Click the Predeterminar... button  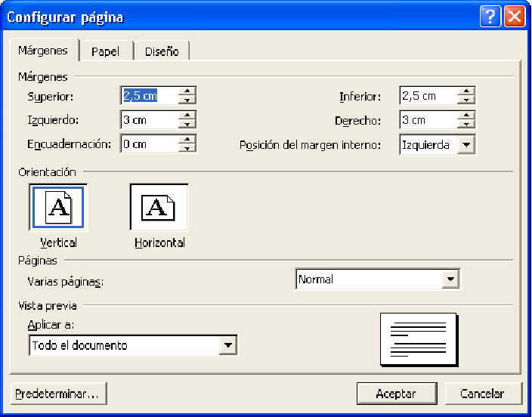click(x=59, y=394)
